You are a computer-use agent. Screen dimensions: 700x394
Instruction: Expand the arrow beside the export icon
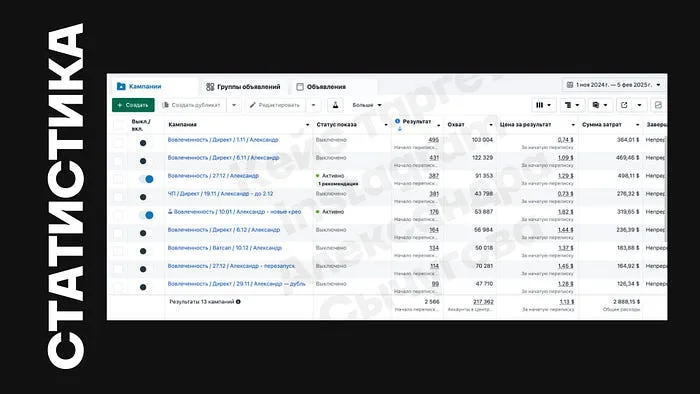click(x=639, y=105)
